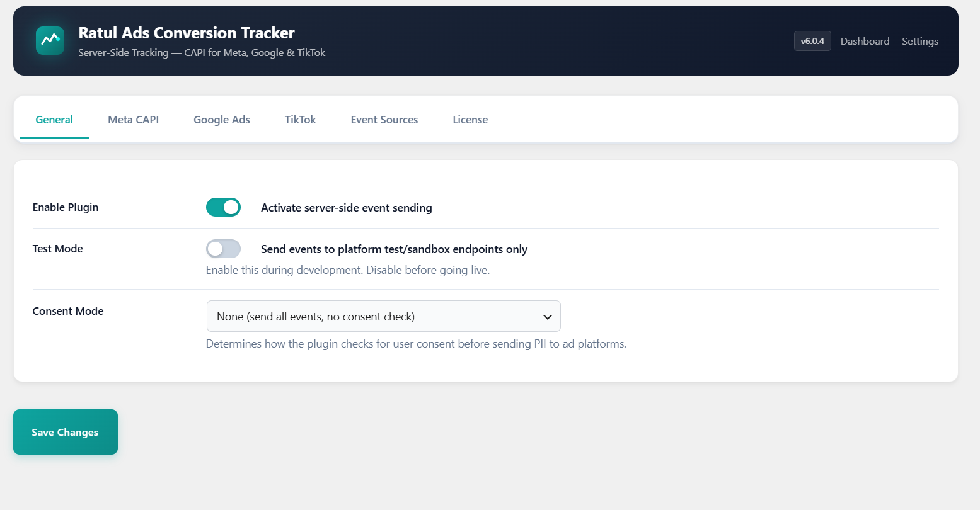Open the Meta CAPI tab
The height and width of the screenshot is (510, 980).
tap(134, 120)
